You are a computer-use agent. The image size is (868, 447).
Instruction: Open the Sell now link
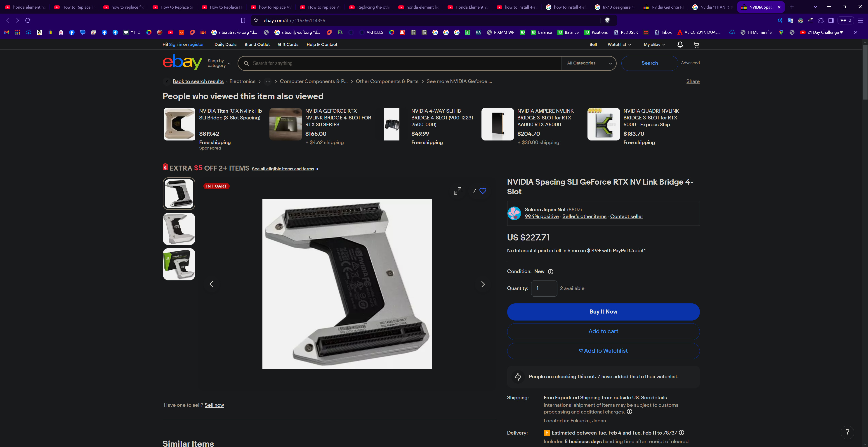tap(214, 405)
